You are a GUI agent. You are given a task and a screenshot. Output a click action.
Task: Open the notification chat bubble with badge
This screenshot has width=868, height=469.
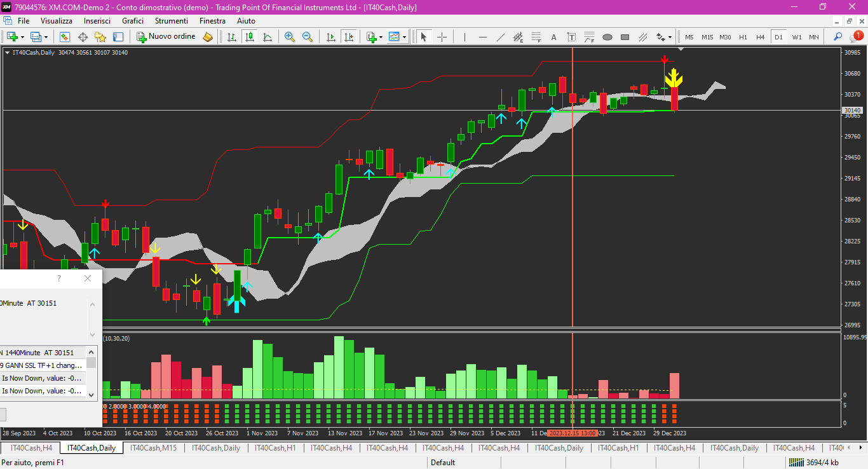click(x=856, y=36)
